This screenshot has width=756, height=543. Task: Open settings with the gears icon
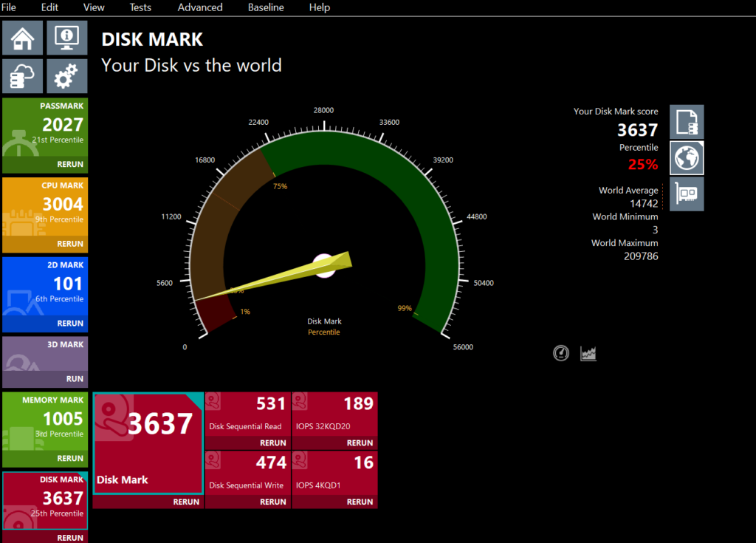(67, 76)
